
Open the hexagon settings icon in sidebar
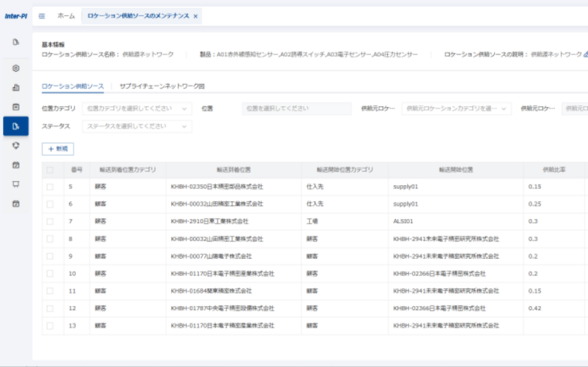16,68
